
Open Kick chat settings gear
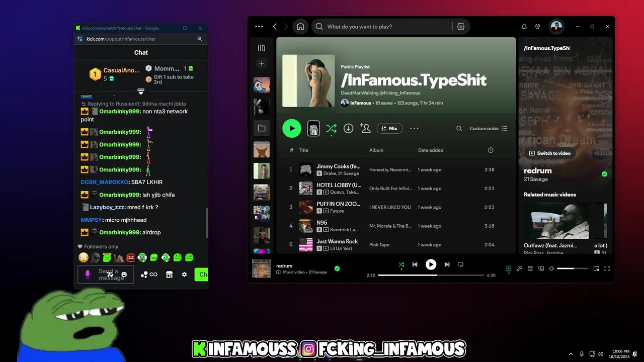tap(185, 275)
